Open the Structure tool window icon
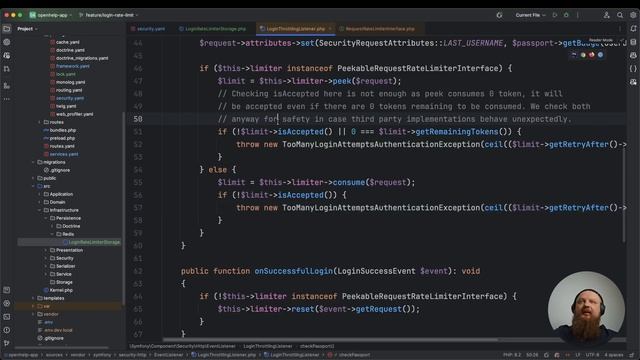640x360 pixels. pyautogui.click(x=7, y=86)
